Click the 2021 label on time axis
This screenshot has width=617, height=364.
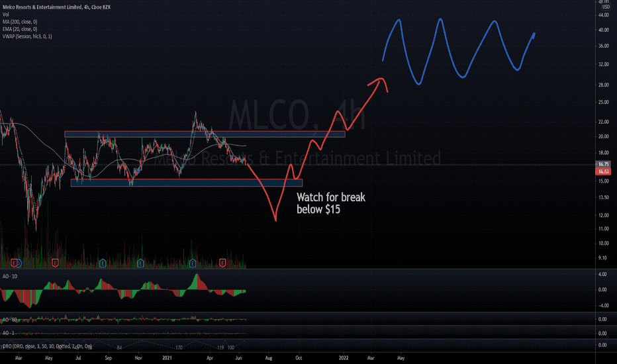click(167, 358)
